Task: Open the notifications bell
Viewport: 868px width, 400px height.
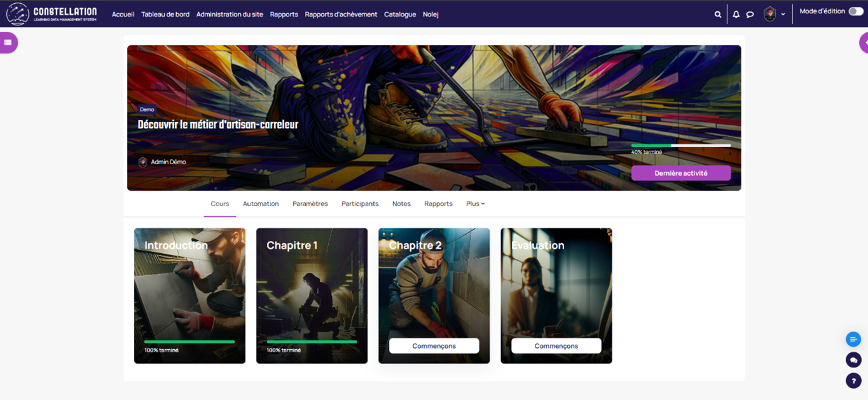Action: click(736, 14)
